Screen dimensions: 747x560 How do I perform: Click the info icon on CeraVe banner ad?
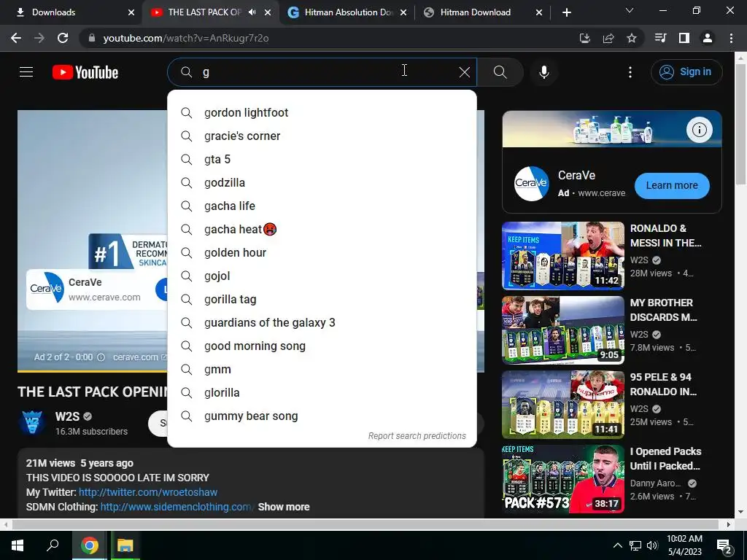[700, 130]
